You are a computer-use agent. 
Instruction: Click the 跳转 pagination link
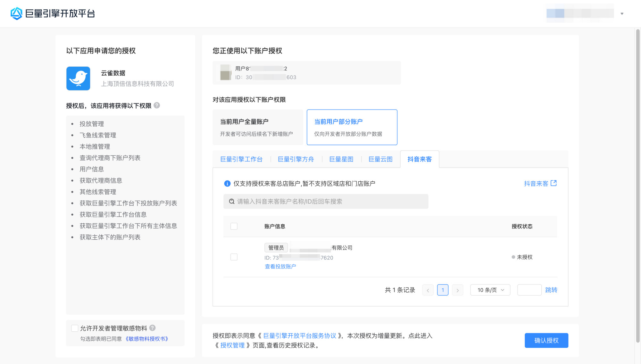point(551,290)
